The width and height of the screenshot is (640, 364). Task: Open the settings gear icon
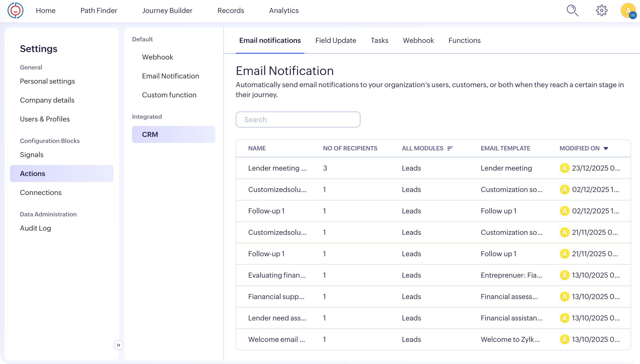click(x=601, y=10)
